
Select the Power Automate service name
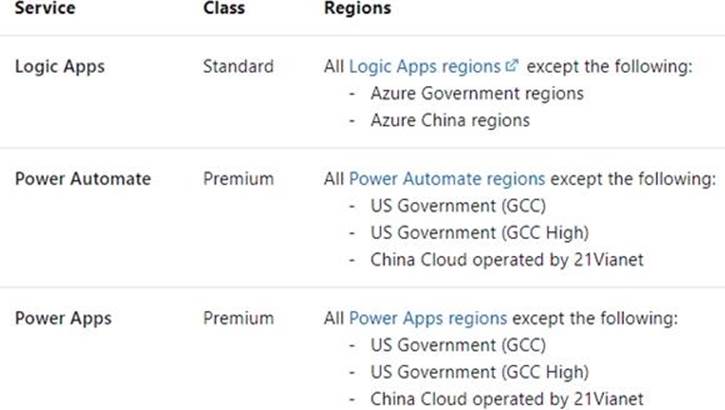pyautogui.click(x=83, y=179)
